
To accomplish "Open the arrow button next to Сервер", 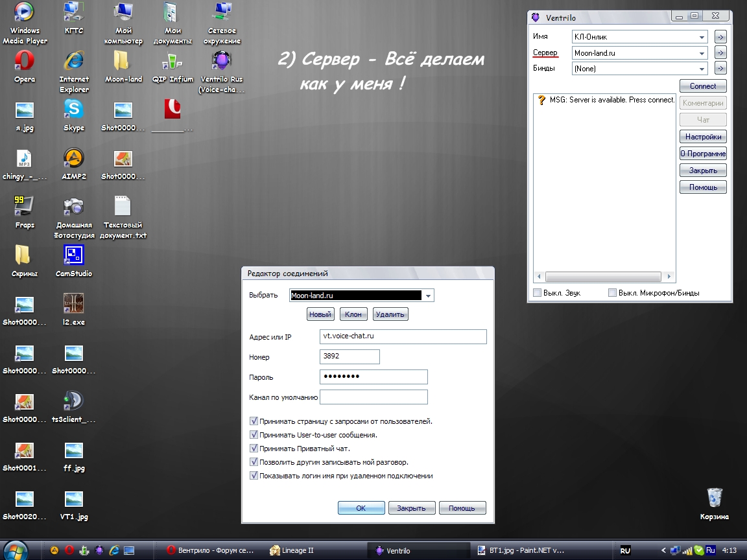I will [720, 53].
